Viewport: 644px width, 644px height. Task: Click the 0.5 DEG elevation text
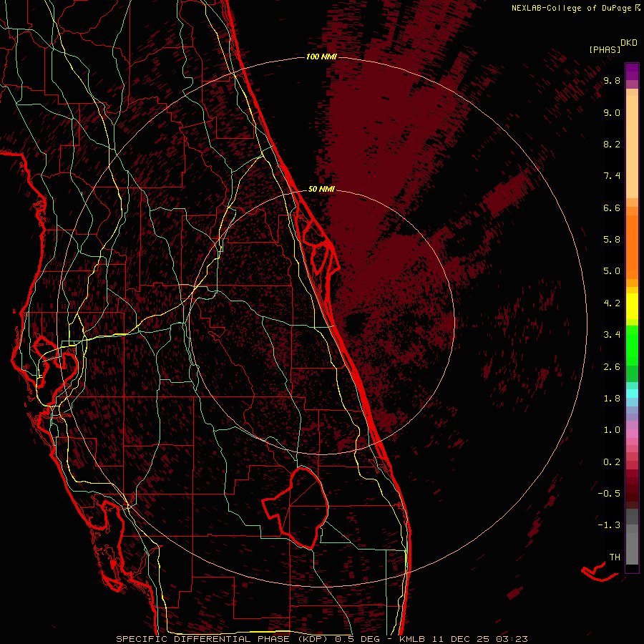click(357, 639)
